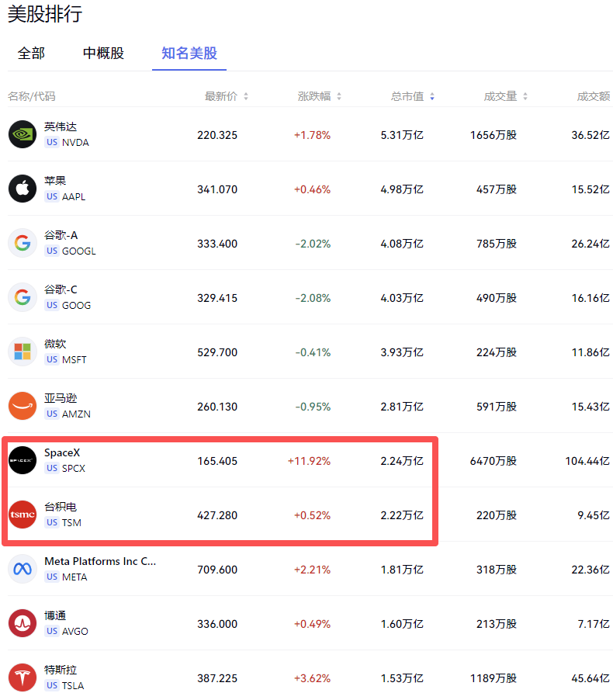
Task: Click the Broadcom logo icon
Action: [x=23, y=623]
